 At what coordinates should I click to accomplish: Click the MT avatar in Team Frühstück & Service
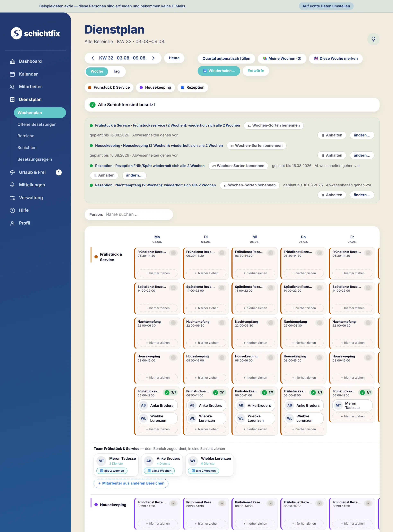101,461
